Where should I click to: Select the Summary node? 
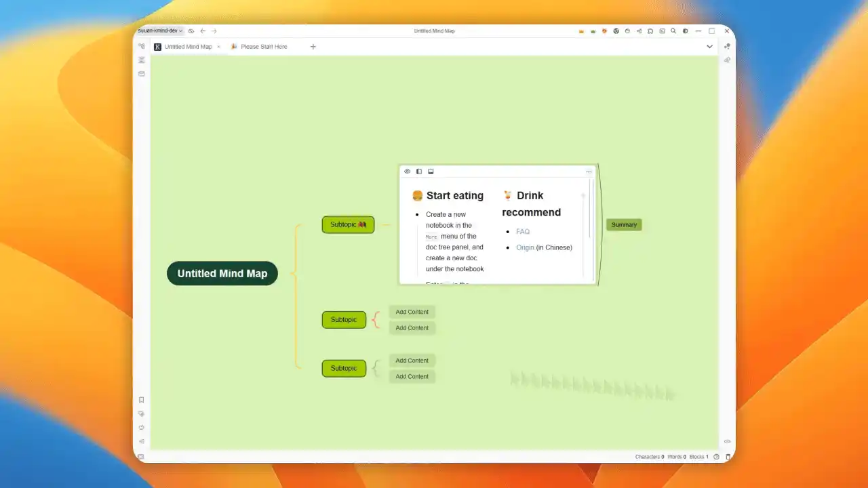(x=624, y=224)
